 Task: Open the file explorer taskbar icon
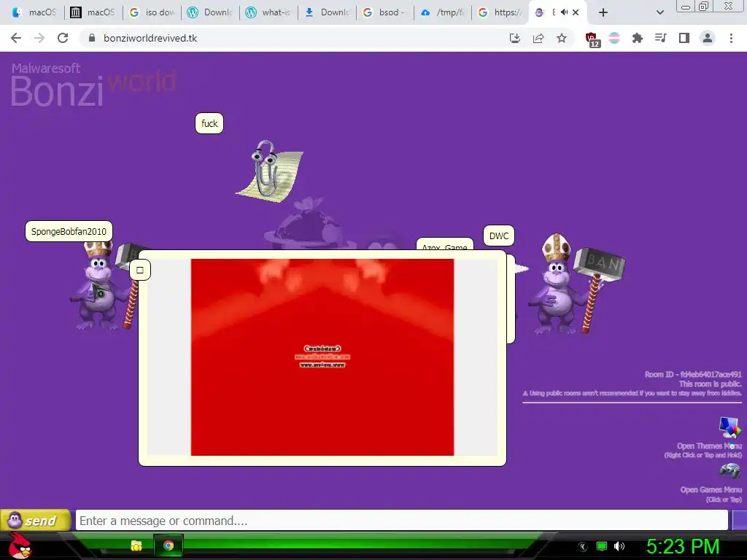136,545
